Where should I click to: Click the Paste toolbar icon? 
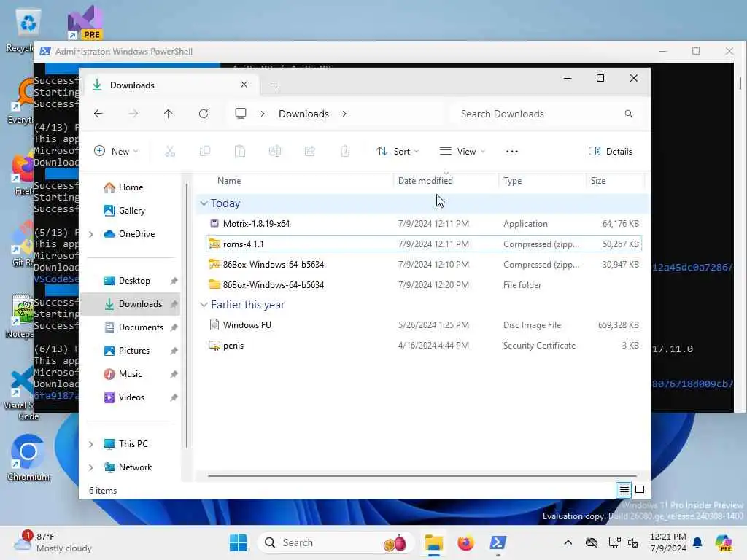point(240,152)
